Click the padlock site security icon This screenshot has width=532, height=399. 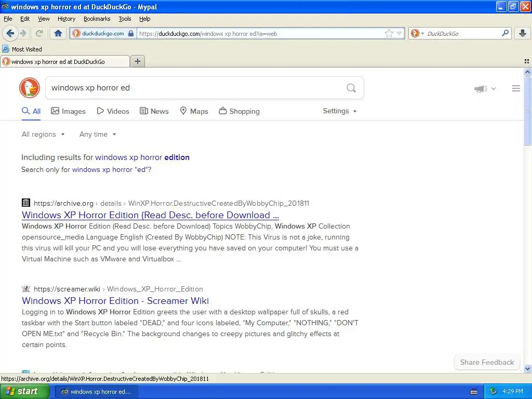click(x=130, y=33)
